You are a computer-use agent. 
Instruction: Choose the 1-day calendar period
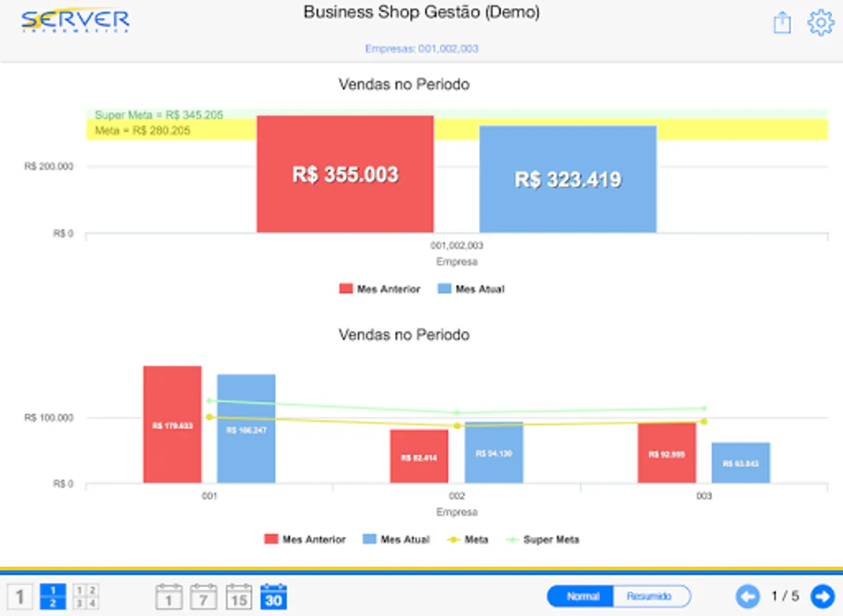(x=169, y=597)
